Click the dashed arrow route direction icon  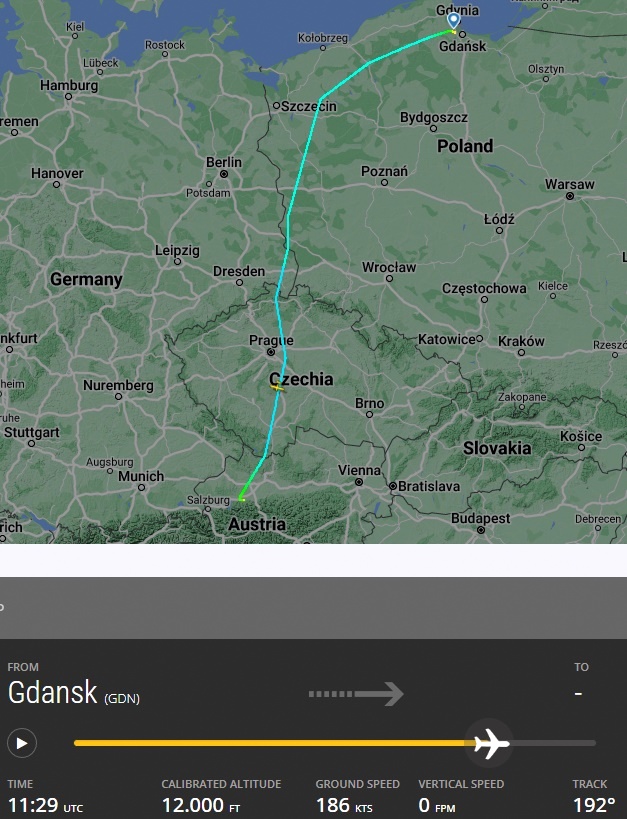coord(356,694)
